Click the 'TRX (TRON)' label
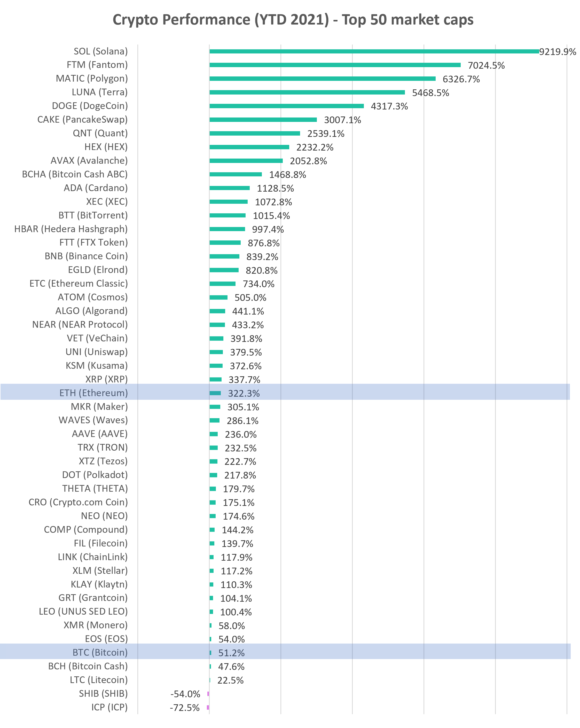The height and width of the screenshot is (728, 580). [103, 447]
